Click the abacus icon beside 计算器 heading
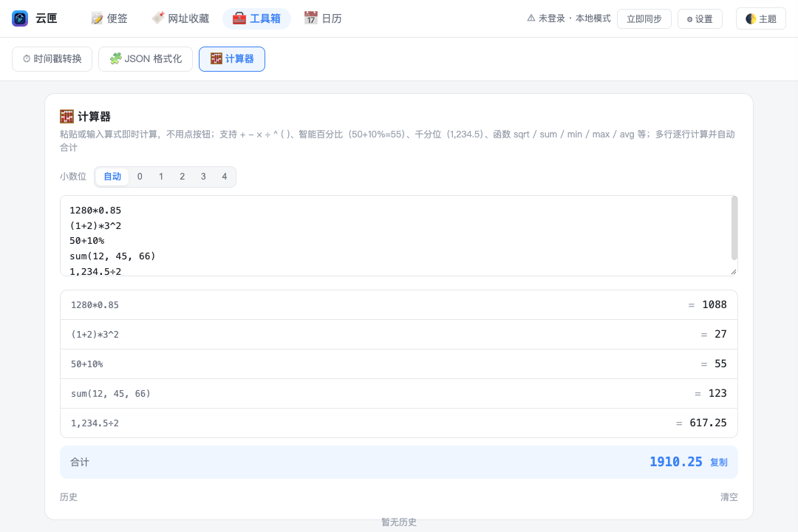 pyautogui.click(x=66, y=117)
